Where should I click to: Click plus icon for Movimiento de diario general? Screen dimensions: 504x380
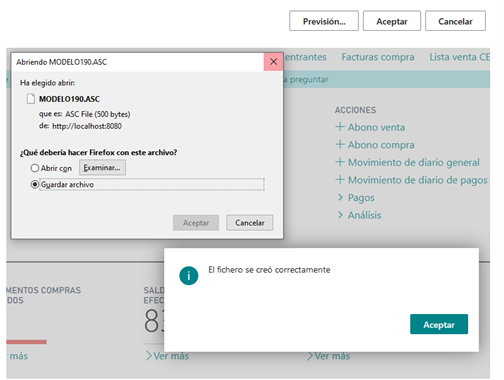coord(340,162)
